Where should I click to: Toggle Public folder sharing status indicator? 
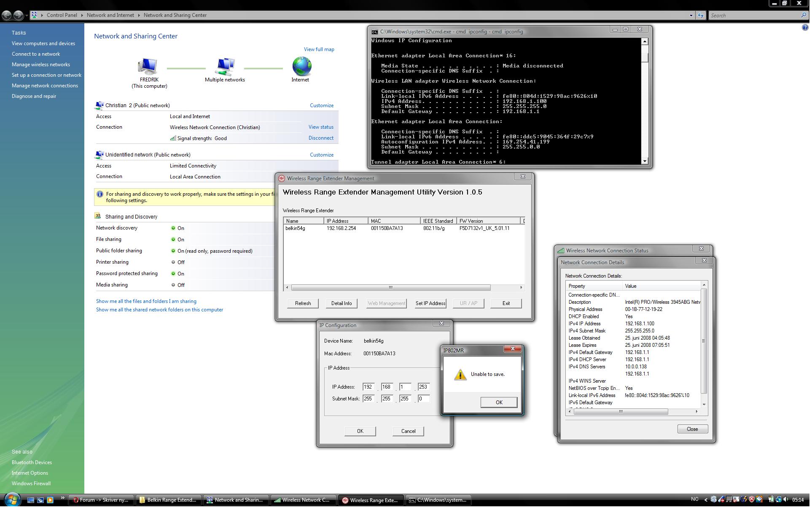(173, 251)
